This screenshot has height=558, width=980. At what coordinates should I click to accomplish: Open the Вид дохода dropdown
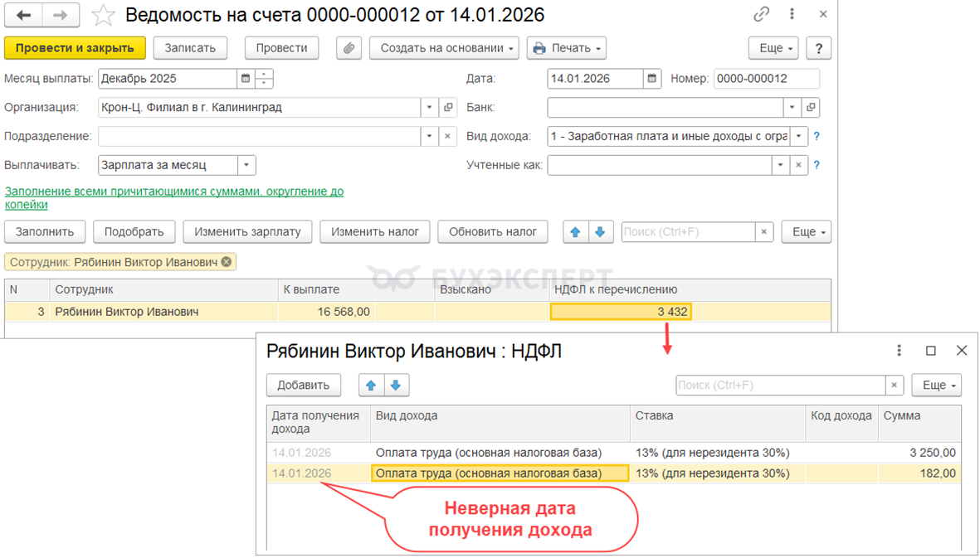click(798, 137)
